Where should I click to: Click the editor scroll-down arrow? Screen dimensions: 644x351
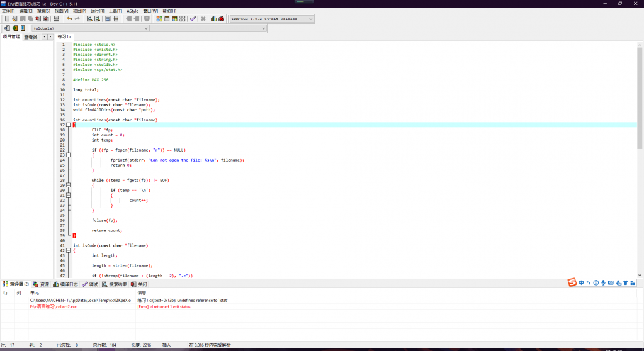click(x=640, y=276)
